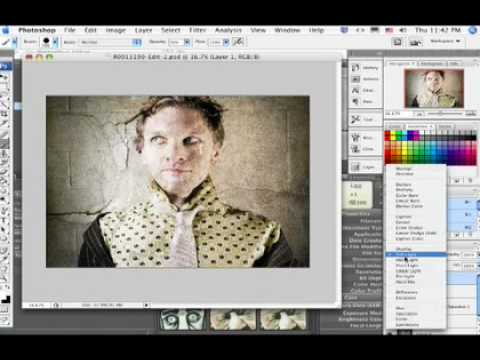Open the Flow slider arrow in options bar
The height and width of the screenshot is (360, 480).
pos(226,42)
